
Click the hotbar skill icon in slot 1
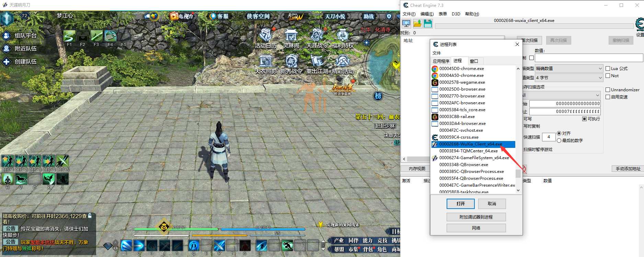(126, 245)
